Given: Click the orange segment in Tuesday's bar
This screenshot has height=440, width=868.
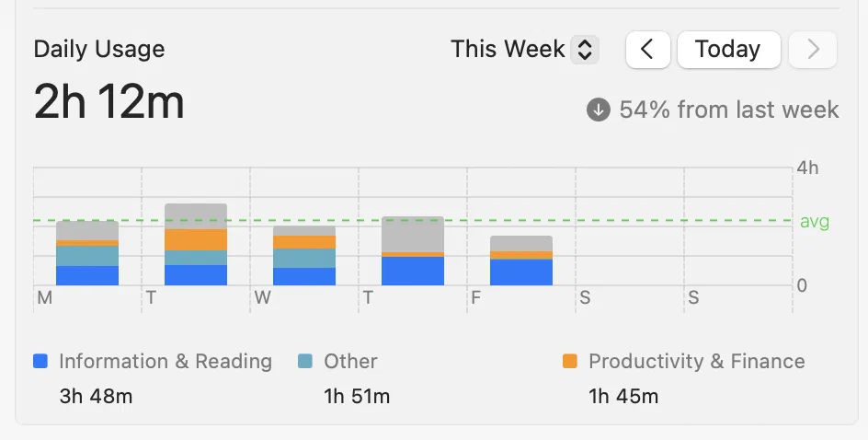Looking at the screenshot, I should click(196, 240).
